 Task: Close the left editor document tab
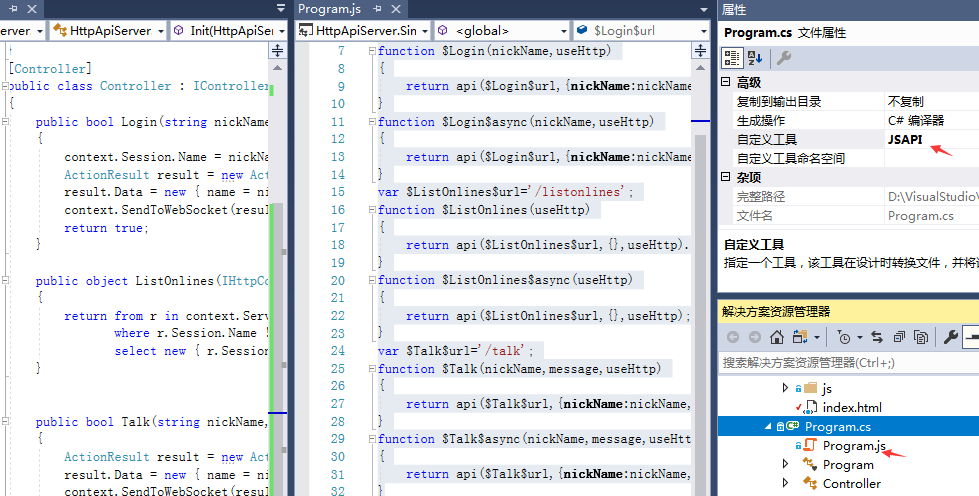[32, 9]
